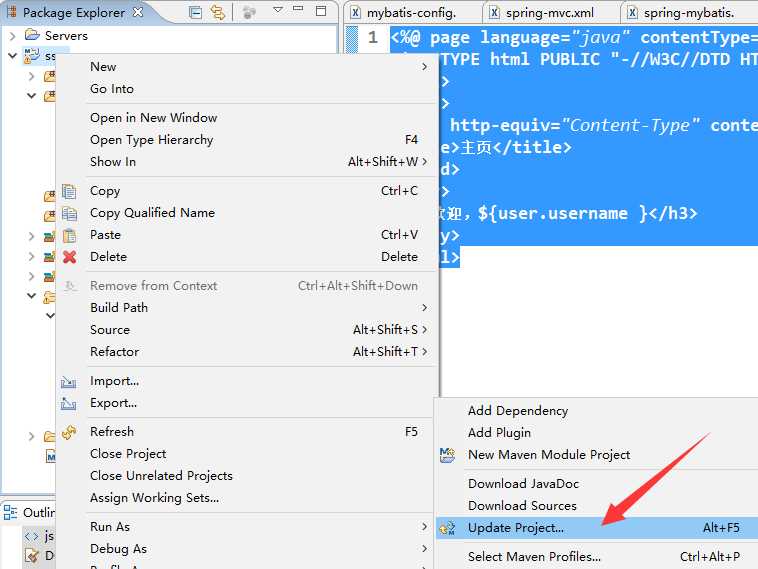Click the red Delete X icon
The image size is (758, 569).
pyautogui.click(x=69, y=257)
